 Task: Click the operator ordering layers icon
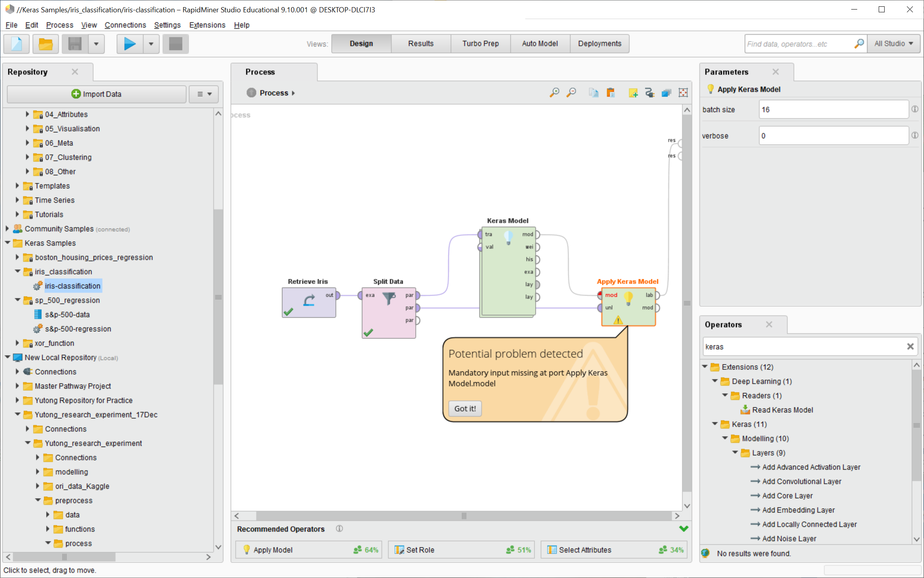coord(666,93)
